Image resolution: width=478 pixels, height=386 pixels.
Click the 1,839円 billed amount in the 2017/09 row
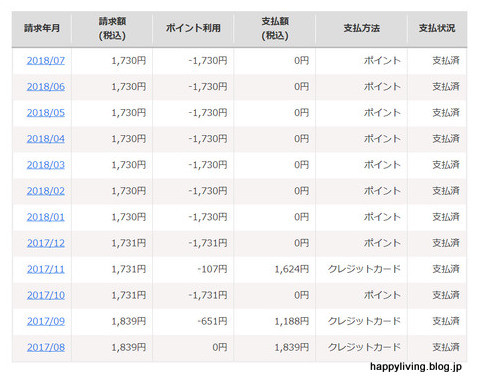pyautogui.click(x=129, y=321)
